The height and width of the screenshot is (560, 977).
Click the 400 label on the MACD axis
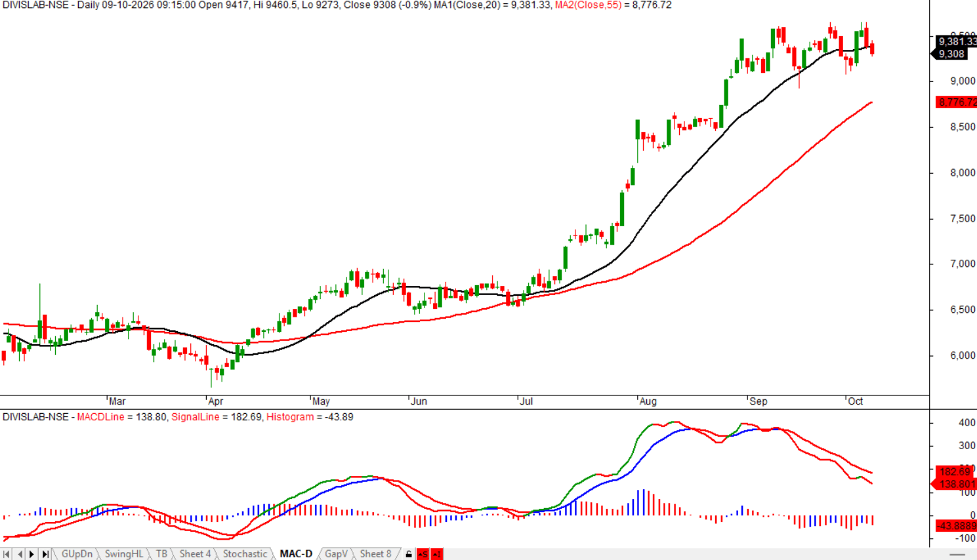tap(967, 423)
